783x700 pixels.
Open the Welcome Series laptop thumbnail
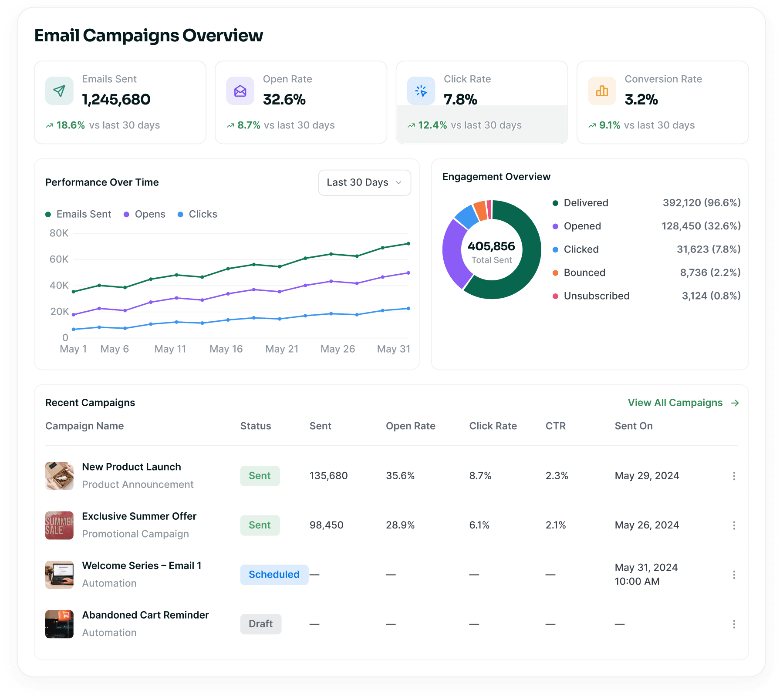click(59, 575)
